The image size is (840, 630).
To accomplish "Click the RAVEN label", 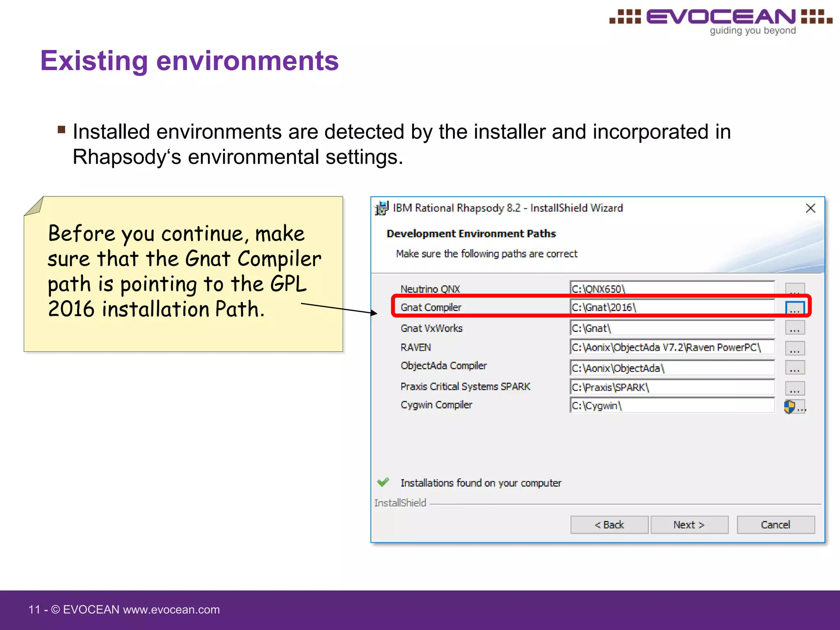I will pyautogui.click(x=415, y=347).
